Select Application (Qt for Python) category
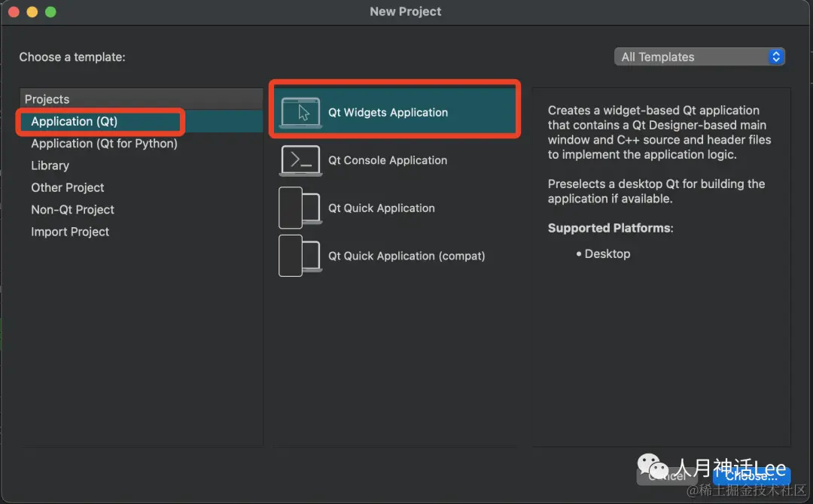This screenshot has width=813, height=504. 141,144
